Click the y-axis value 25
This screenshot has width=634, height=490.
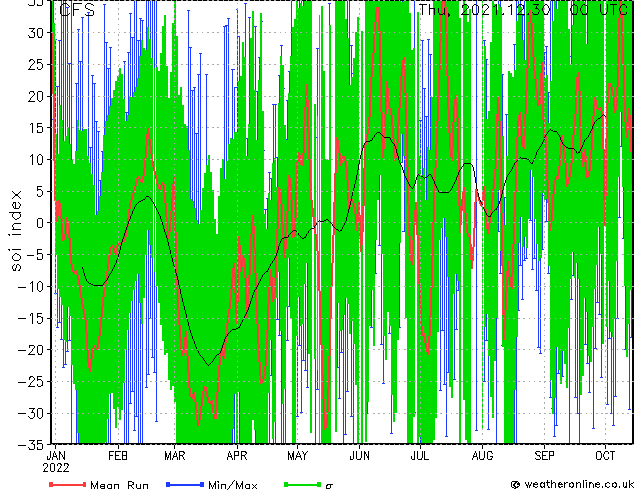36,65
